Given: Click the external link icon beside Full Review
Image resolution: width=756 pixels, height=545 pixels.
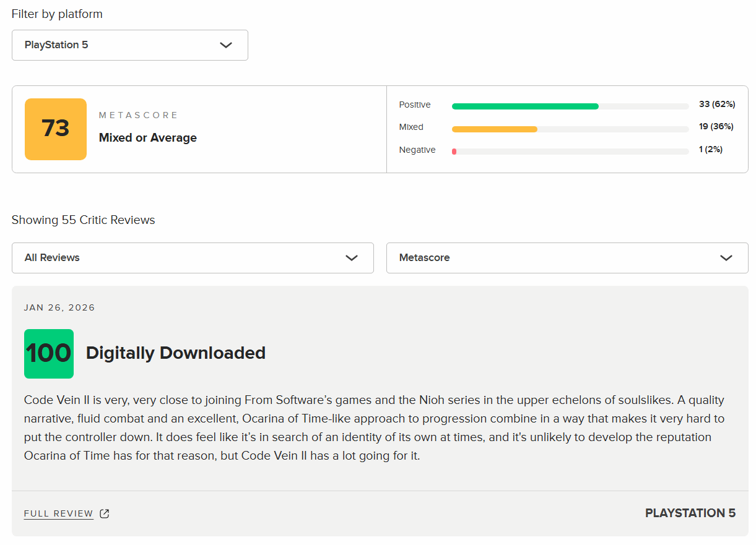Looking at the screenshot, I should (105, 513).
